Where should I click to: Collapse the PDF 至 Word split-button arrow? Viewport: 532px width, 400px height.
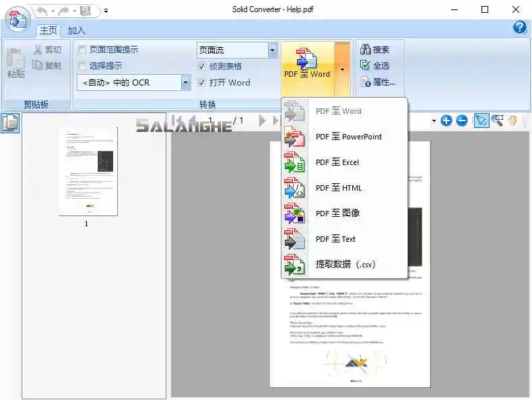[342, 69]
